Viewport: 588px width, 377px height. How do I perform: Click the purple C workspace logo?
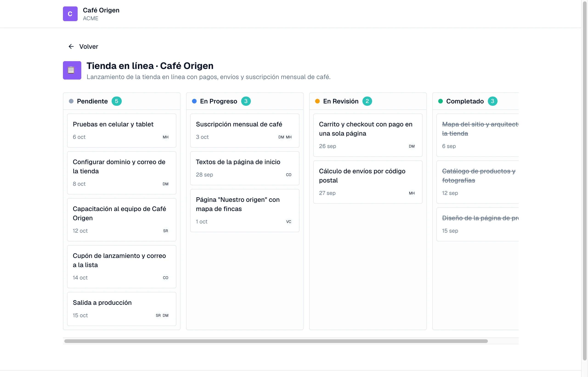point(70,14)
